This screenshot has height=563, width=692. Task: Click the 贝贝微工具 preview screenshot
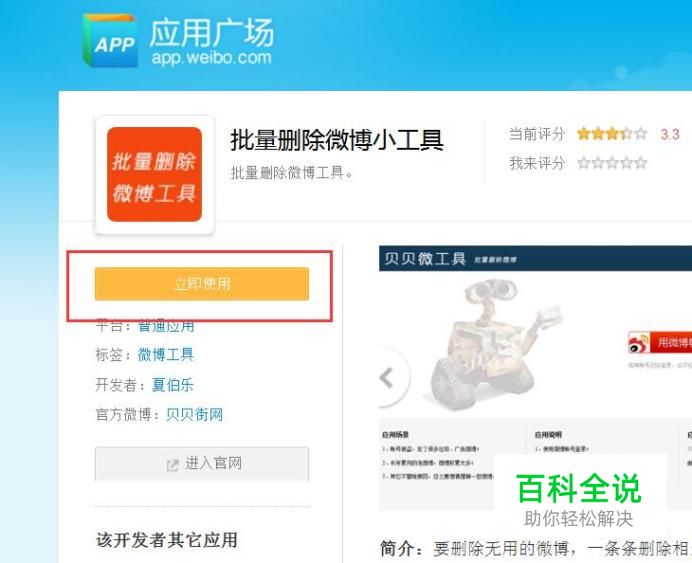(x=535, y=378)
